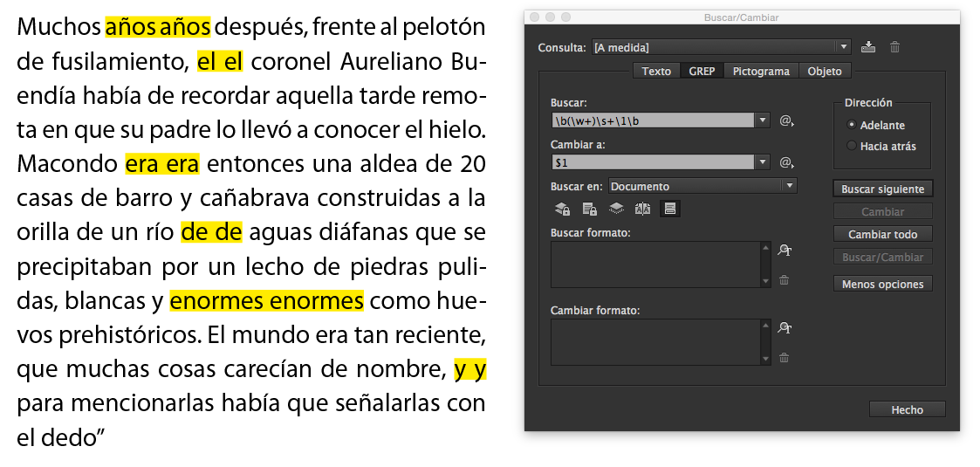Toggle include locked layers icon

(562, 209)
